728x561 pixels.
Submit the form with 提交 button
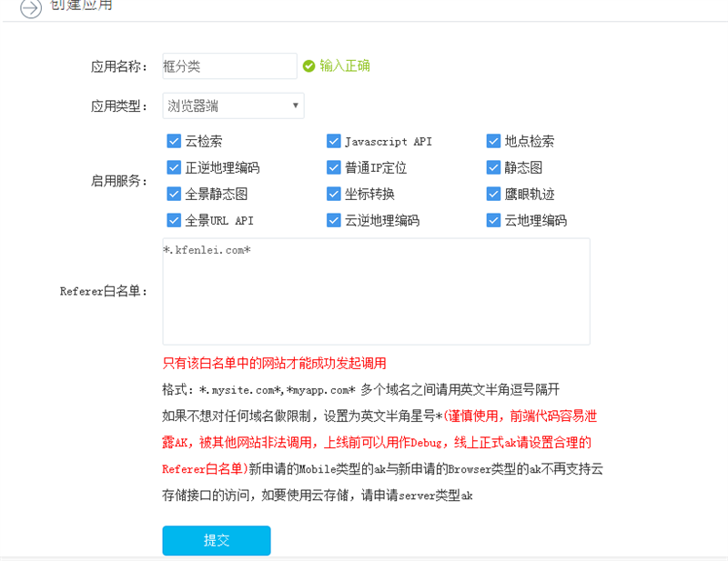click(x=217, y=541)
